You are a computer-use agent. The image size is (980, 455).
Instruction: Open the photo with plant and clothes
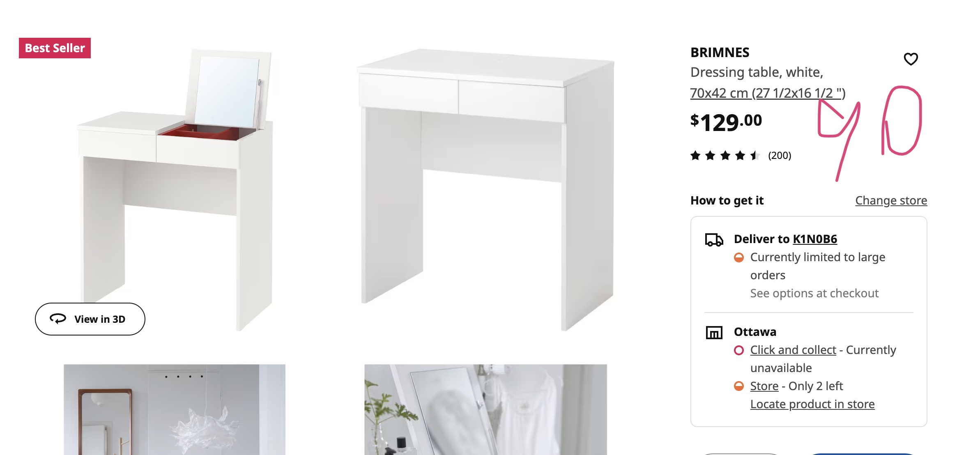(485, 409)
